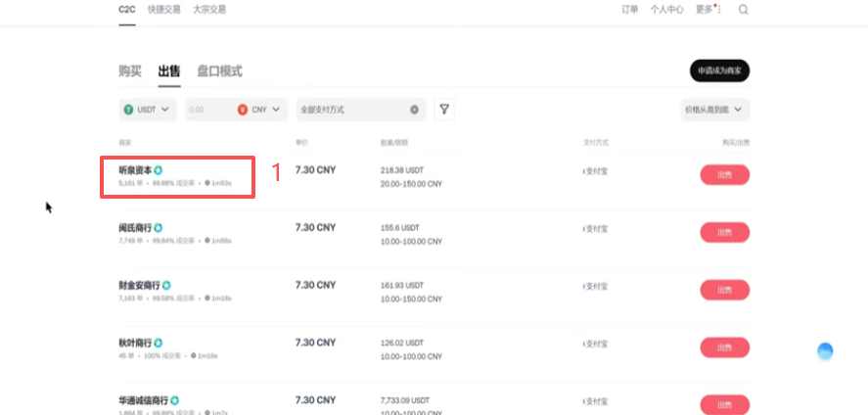Click verified badge next to 闽氏商行
The image size is (868, 415).
click(159, 227)
